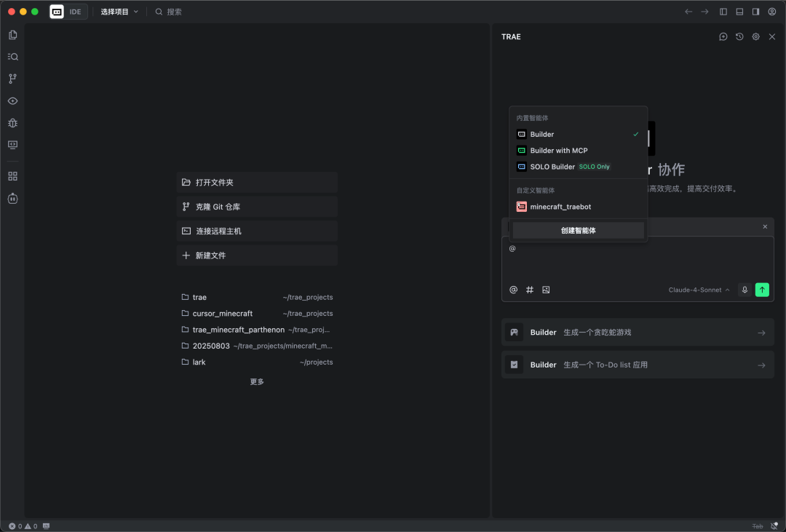Image resolution: width=786 pixels, height=532 pixels.
Task: Click the SOLO Only badge
Action: pos(594,167)
